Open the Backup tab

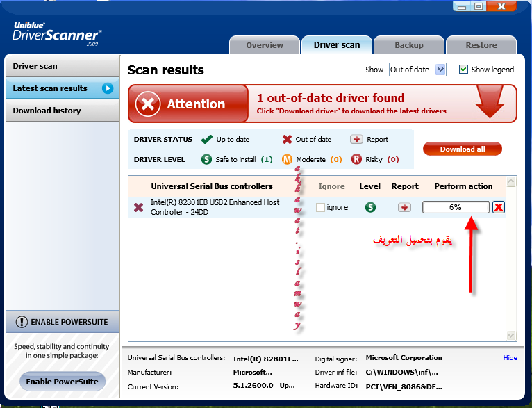coord(409,45)
